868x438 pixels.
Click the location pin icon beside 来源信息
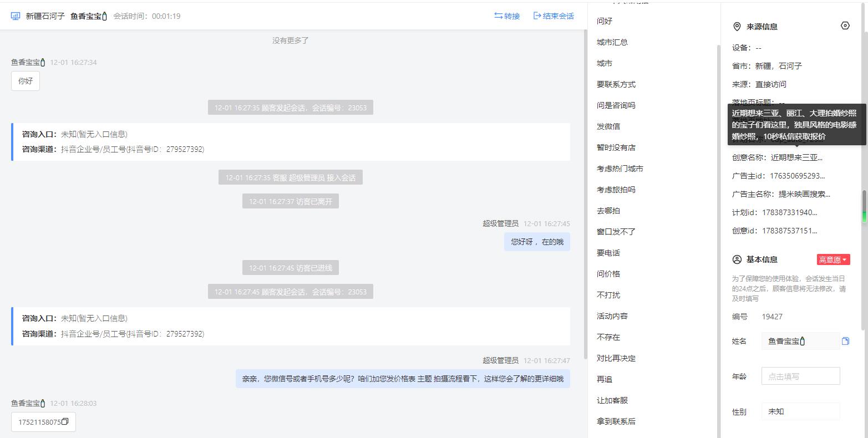point(737,27)
